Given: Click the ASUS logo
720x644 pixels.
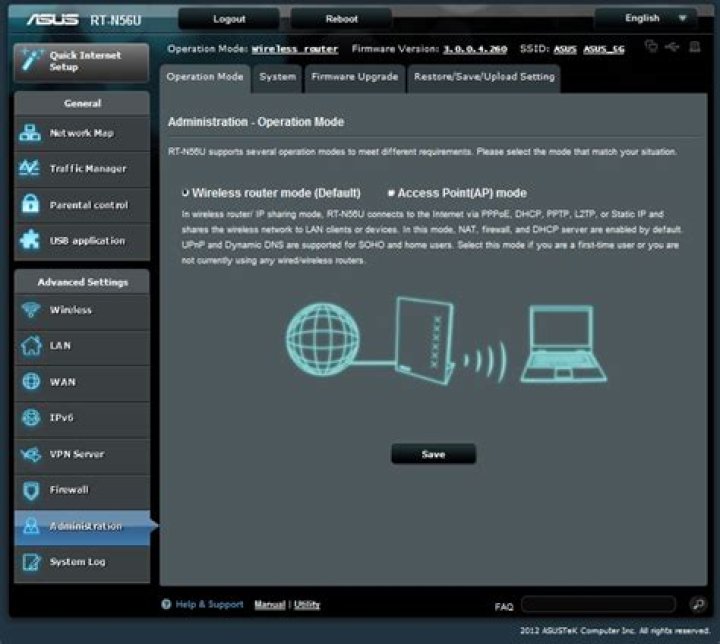Looking at the screenshot, I should (x=52, y=19).
